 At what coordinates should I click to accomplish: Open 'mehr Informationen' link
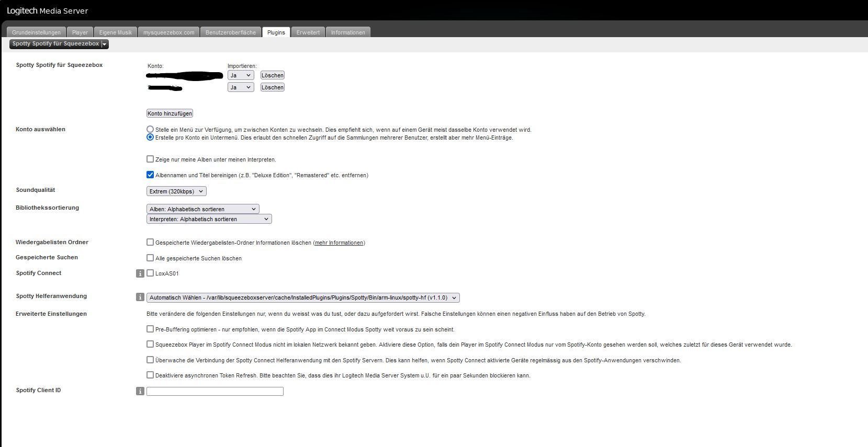[339, 243]
